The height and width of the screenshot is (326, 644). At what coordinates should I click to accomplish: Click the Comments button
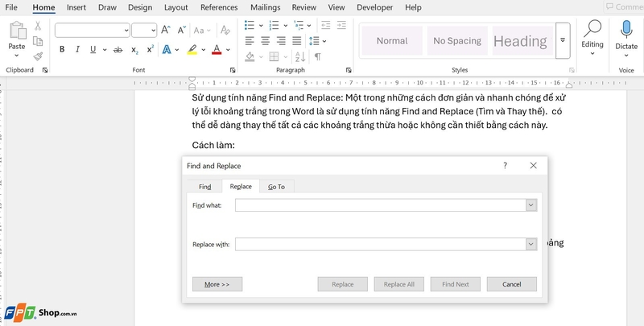[x=624, y=7]
